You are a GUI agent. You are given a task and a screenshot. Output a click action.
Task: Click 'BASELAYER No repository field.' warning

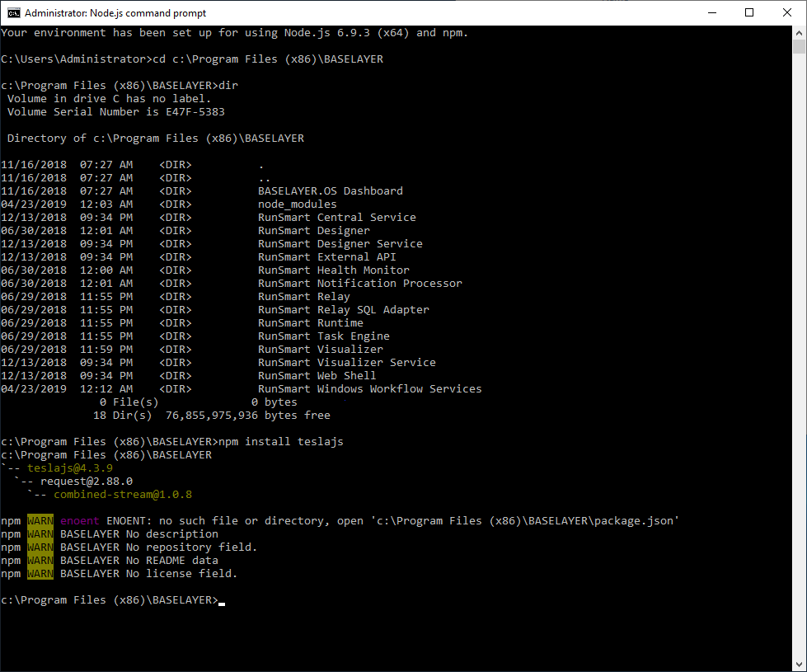click(158, 547)
